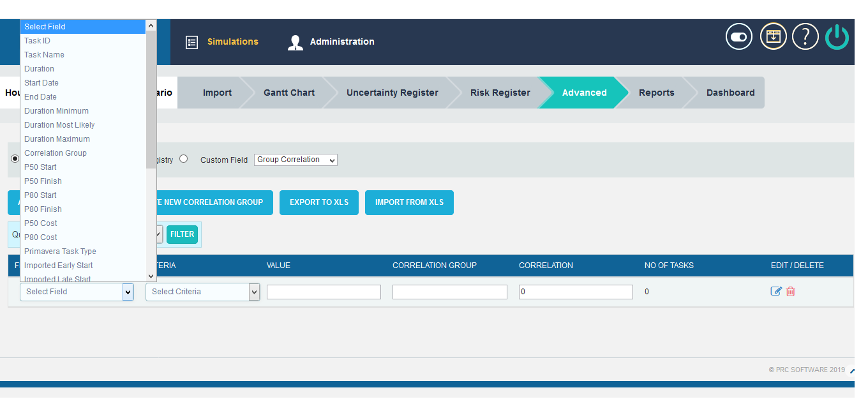
Task: Open the help question-mark icon
Action: pyautogui.click(x=805, y=36)
